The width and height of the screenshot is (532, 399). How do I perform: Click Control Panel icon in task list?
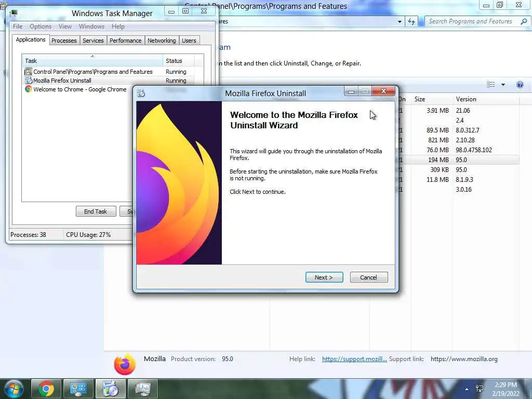[x=28, y=72]
